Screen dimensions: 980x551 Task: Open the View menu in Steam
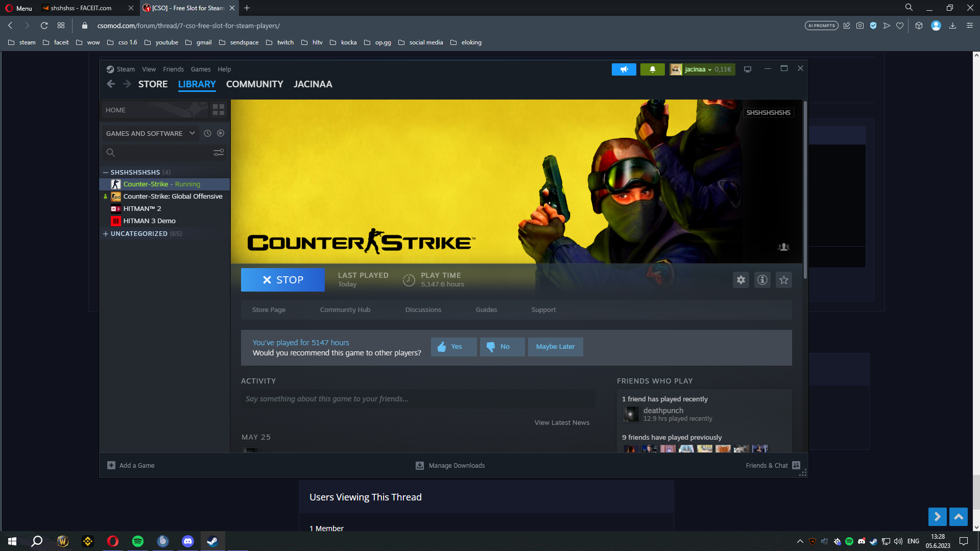click(x=149, y=69)
